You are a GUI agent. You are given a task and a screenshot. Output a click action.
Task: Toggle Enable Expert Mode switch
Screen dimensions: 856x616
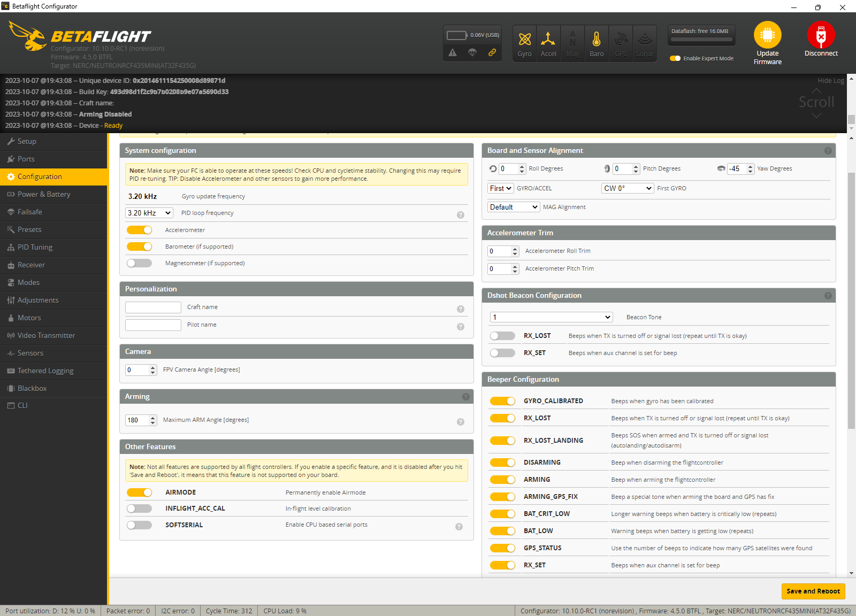675,58
